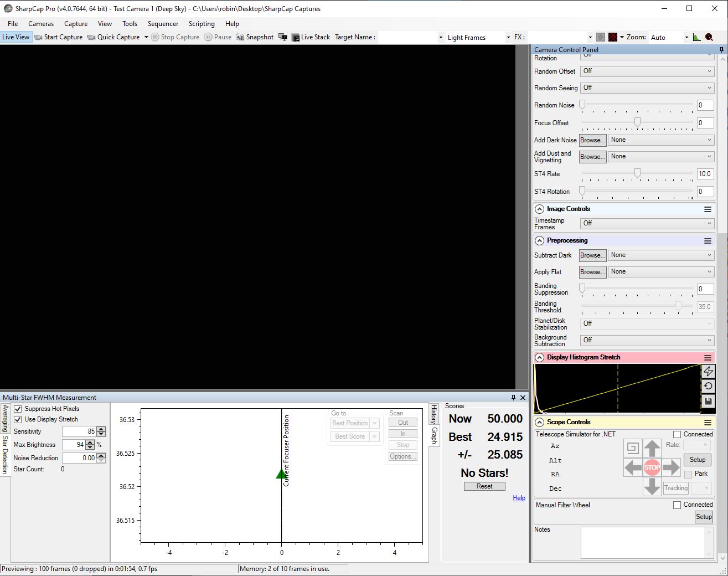Adjust the Focus Offset slider
The image size is (728, 576).
click(637, 122)
